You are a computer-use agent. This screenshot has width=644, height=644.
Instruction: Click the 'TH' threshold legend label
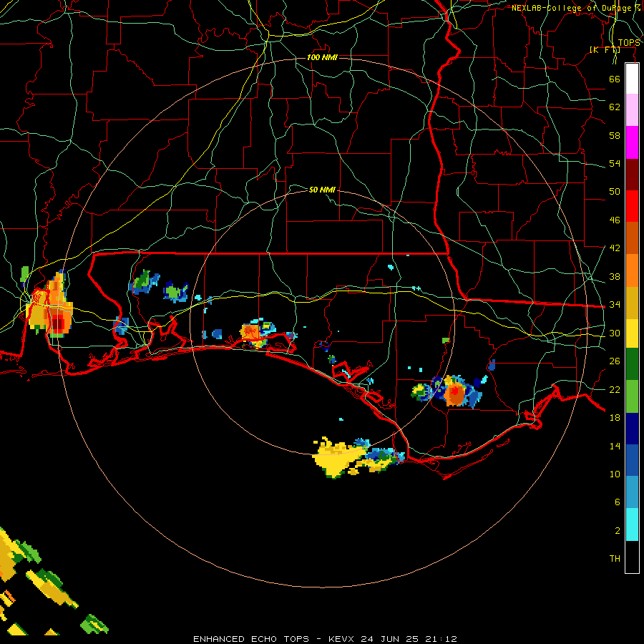point(615,559)
